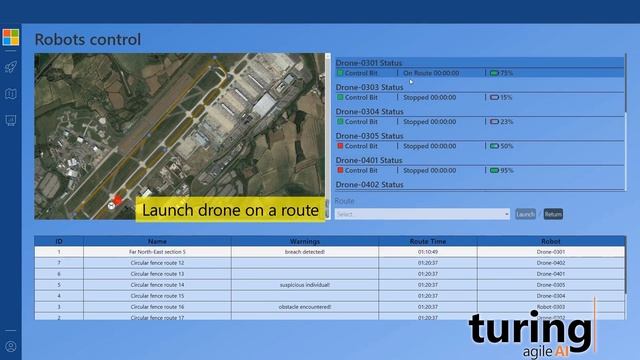The image size is (640, 360).
Task: Select row Circular fence route 12
Action: pyautogui.click(x=329, y=263)
